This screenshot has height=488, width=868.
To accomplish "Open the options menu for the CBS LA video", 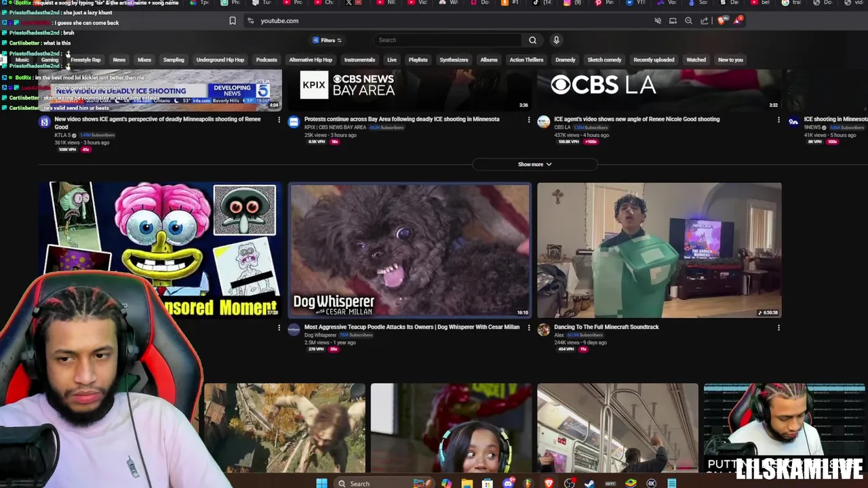I will pyautogui.click(x=778, y=120).
